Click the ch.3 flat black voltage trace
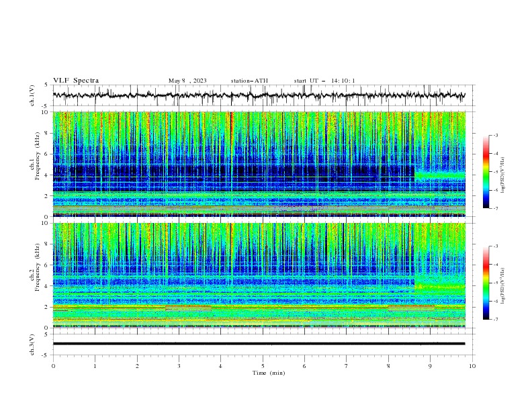 pos(259,344)
